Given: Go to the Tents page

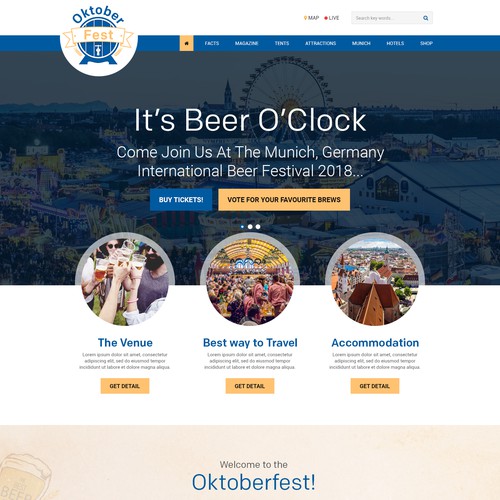Looking at the screenshot, I should click(x=282, y=43).
